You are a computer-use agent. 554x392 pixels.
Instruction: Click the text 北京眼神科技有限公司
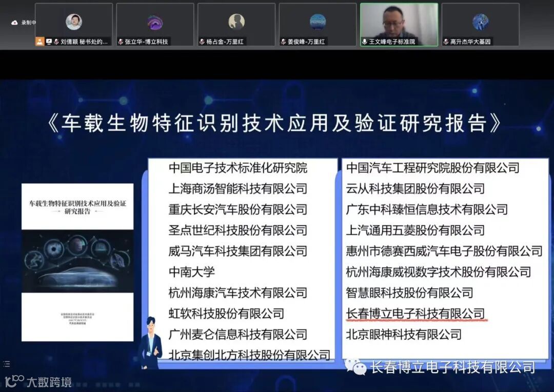tap(404, 335)
